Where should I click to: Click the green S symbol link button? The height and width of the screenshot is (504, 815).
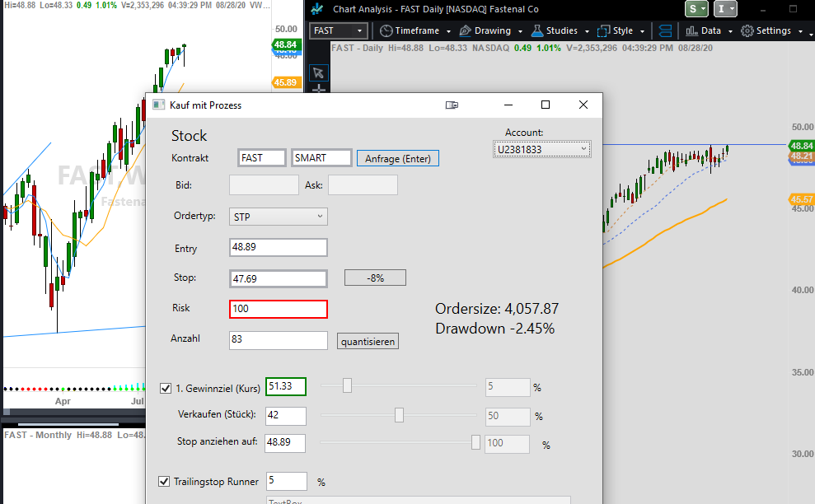pyautogui.click(x=696, y=9)
